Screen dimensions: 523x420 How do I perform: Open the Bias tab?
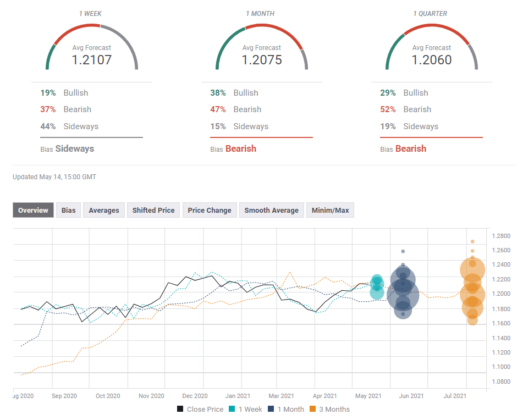(68, 210)
